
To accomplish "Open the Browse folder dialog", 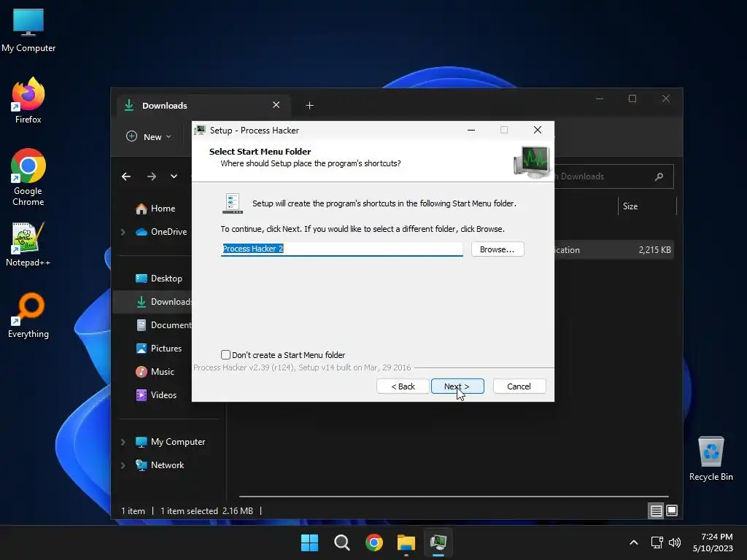I will pyautogui.click(x=498, y=249).
